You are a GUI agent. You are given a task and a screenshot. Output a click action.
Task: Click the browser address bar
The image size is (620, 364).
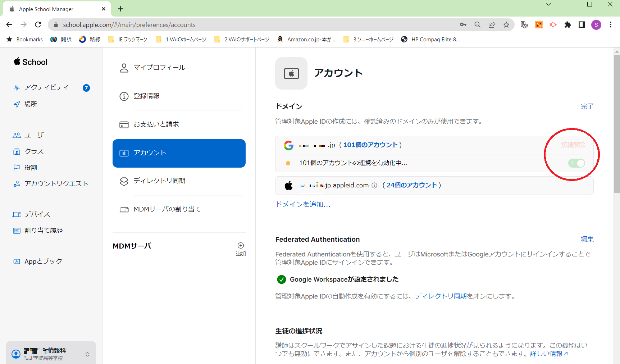[252, 25]
